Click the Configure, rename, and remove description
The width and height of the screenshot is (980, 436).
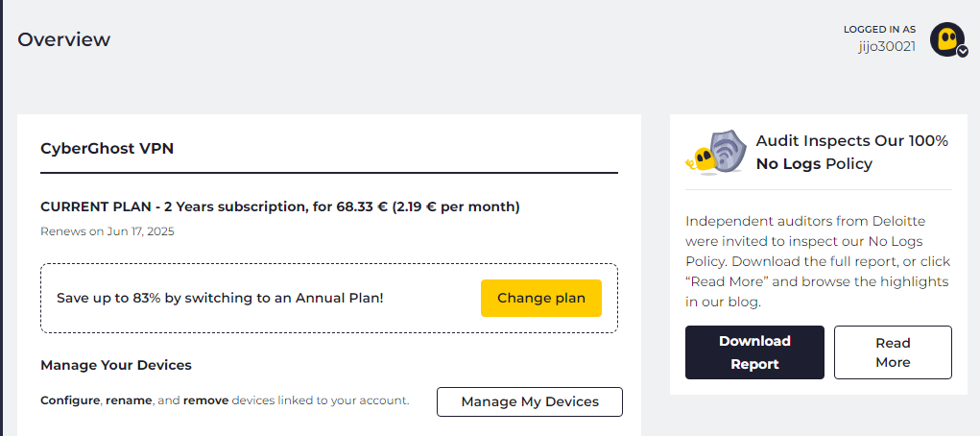point(225,400)
